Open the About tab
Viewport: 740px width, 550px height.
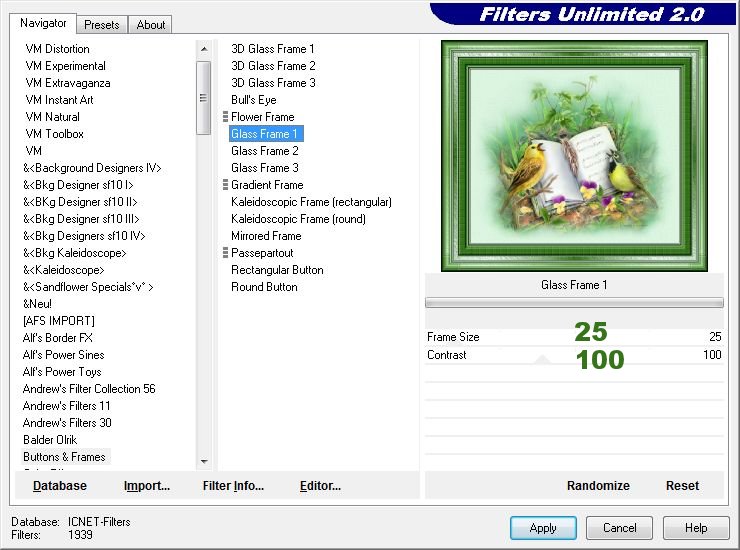[x=151, y=25]
